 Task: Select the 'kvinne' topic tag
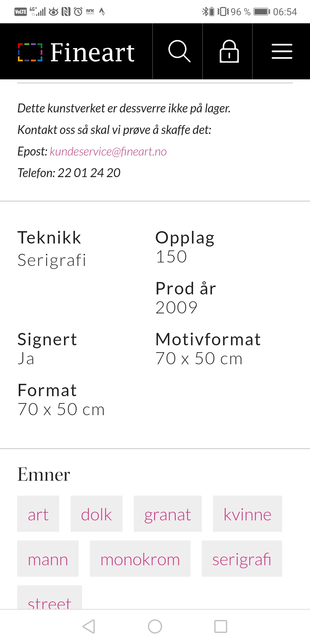click(247, 514)
